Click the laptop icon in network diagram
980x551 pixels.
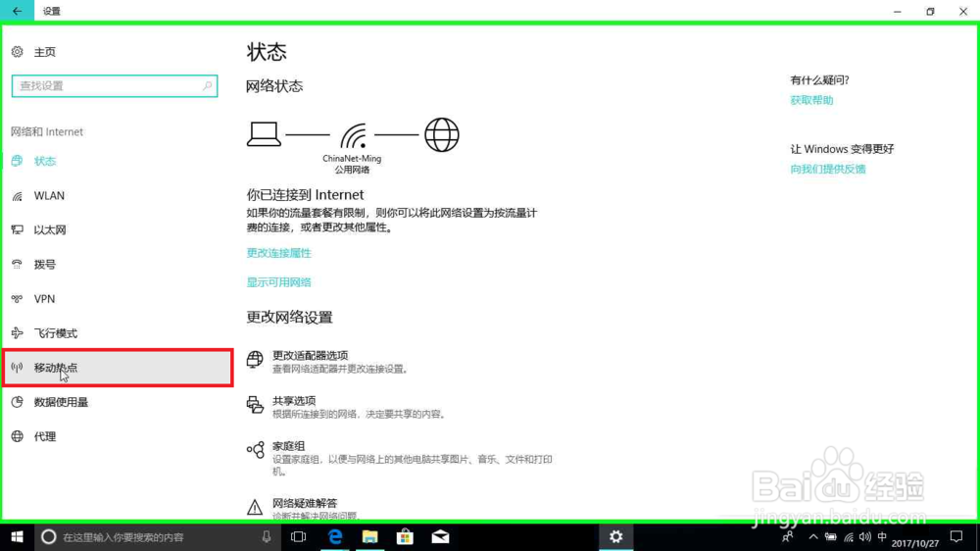(264, 134)
